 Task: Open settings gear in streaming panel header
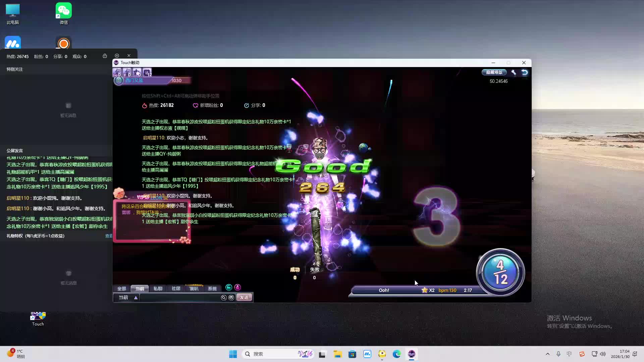pyautogui.click(x=117, y=56)
